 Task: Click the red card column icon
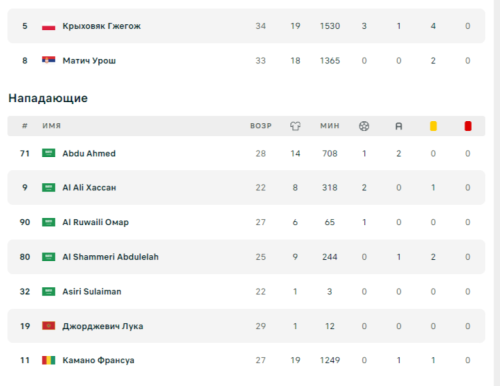[468, 126]
